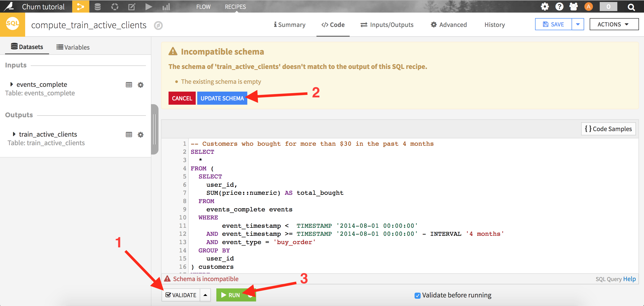The height and width of the screenshot is (306, 644).
Task: Switch to the Variables tab
Action: [x=73, y=47]
